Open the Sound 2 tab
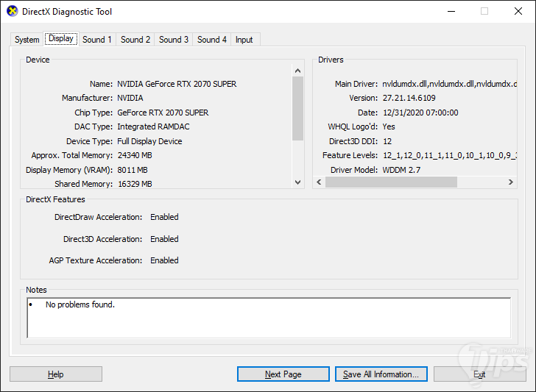The width and height of the screenshot is (536, 392). [135, 40]
